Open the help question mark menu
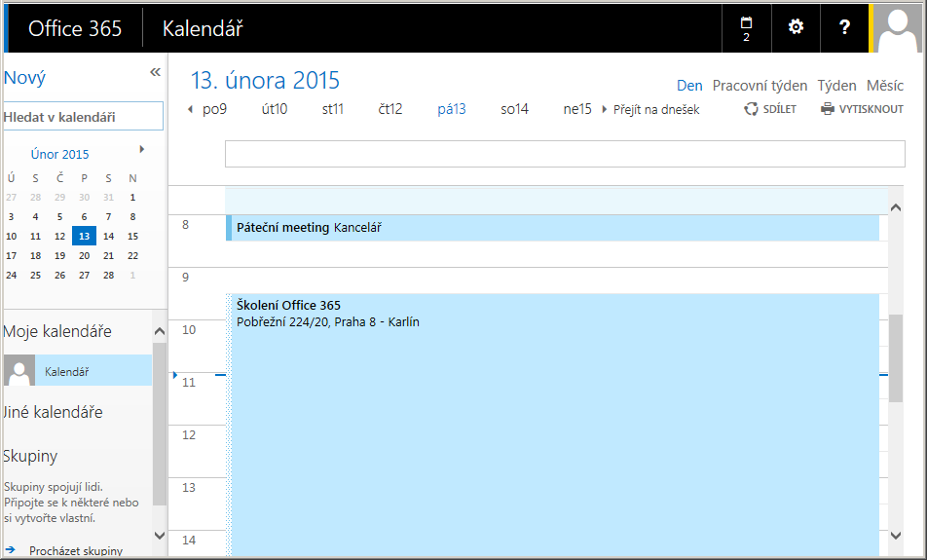Image resolution: width=927 pixels, height=560 pixels. point(844,27)
